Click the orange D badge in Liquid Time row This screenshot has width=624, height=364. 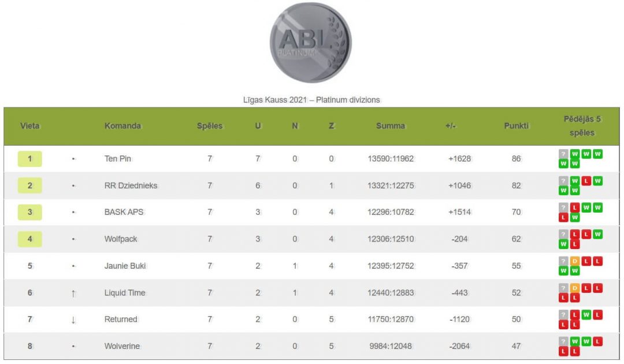tap(575, 288)
